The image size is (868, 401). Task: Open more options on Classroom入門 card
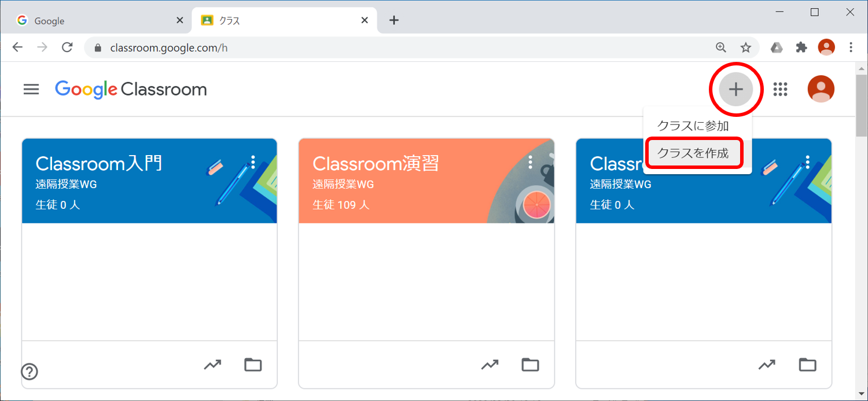point(253,162)
